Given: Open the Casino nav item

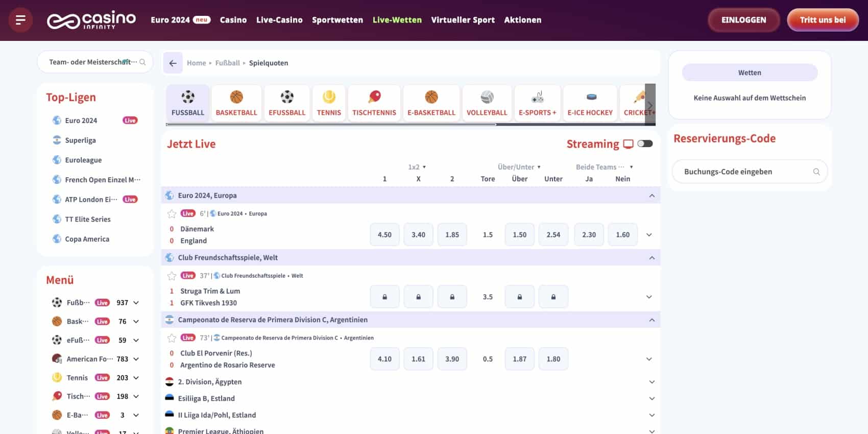Looking at the screenshot, I should coord(233,20).
